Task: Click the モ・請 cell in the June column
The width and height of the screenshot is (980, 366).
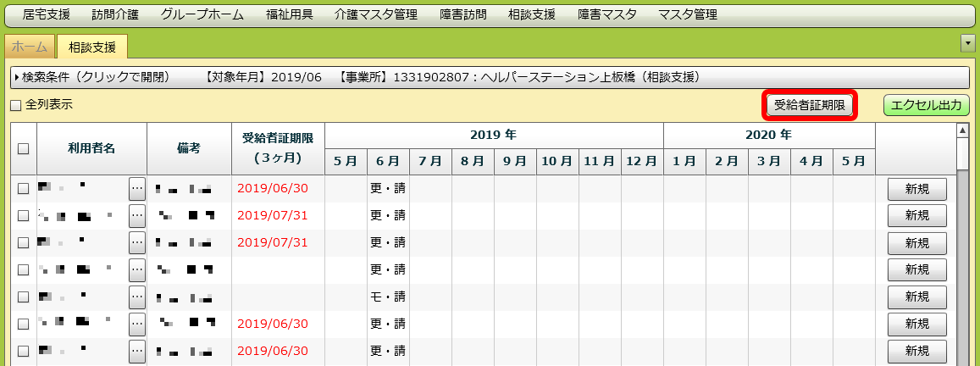Action: tap(388, 297)
